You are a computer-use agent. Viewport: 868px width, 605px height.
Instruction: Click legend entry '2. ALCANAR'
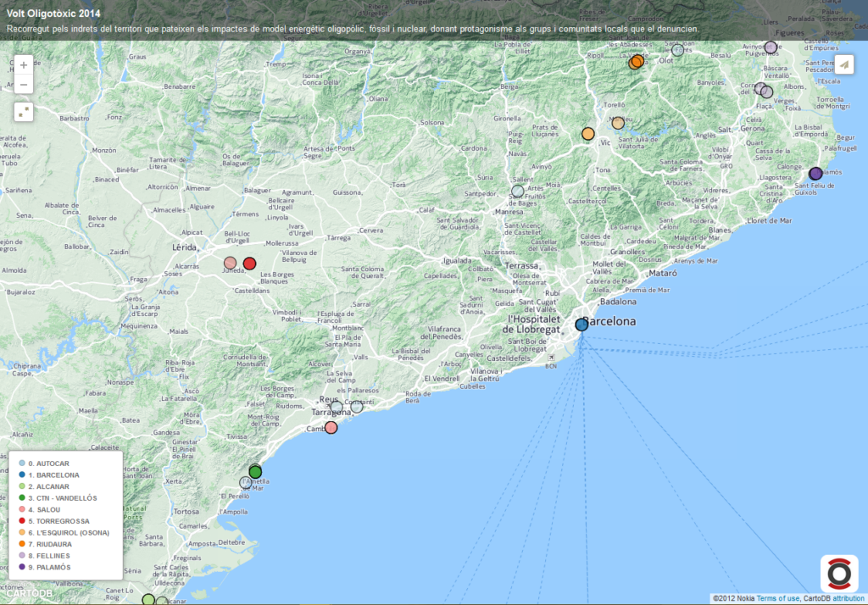(48, 486)
